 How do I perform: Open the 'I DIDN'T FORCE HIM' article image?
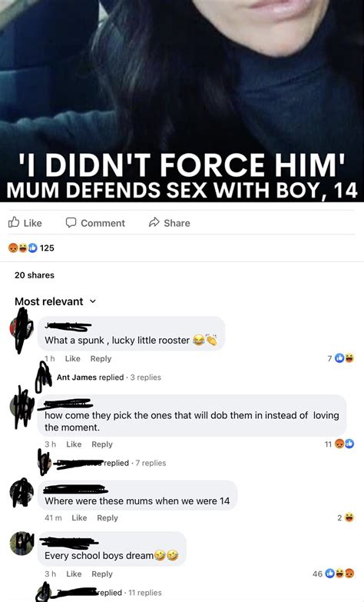pyautogui.click(x=182, y=101)
